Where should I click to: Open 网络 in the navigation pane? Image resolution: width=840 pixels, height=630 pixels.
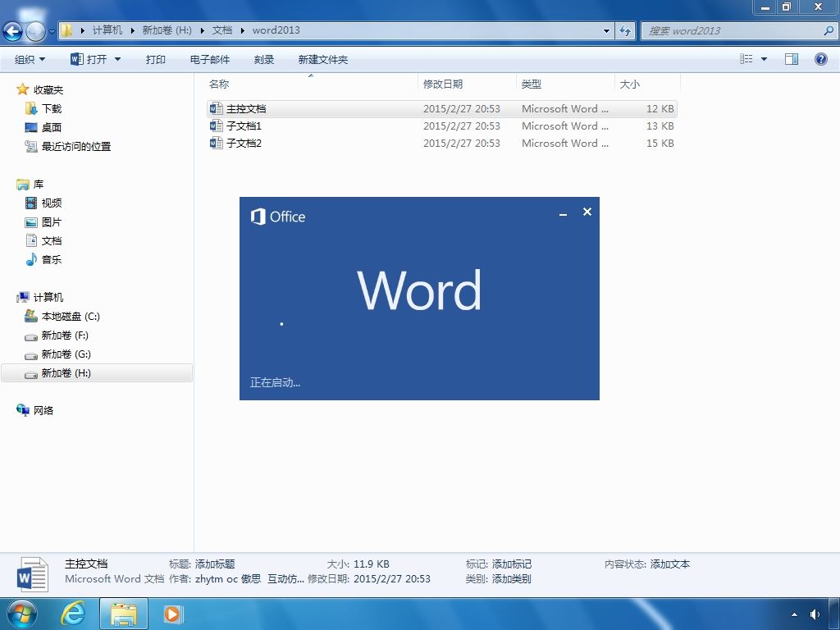(43, 410)
